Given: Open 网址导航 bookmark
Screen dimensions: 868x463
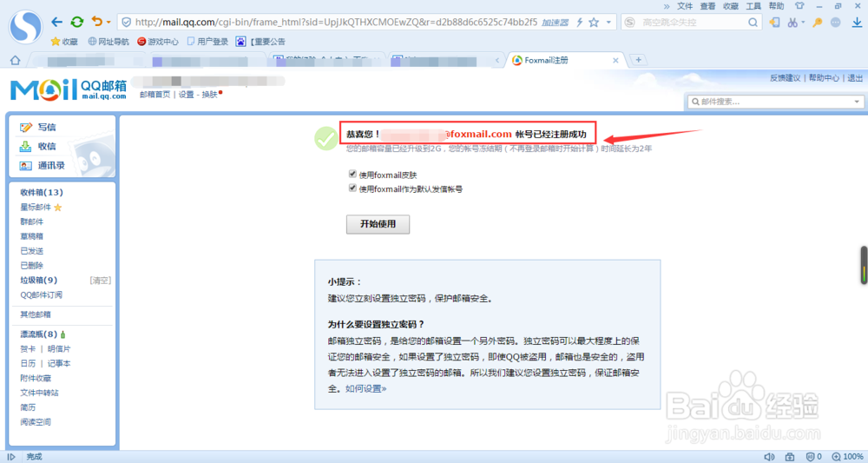Looking at the screenshot, I should click(108, 42).
